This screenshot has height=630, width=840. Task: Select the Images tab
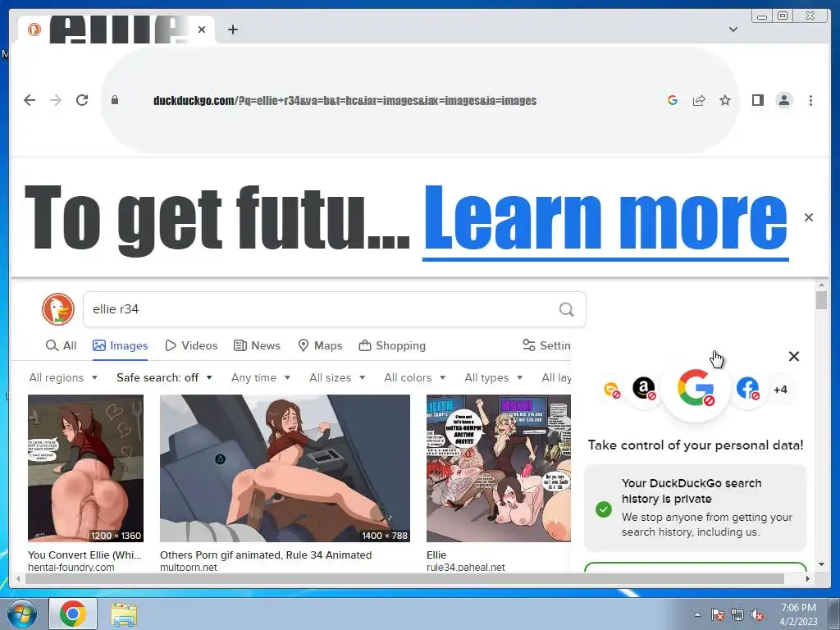click(120, 345)
